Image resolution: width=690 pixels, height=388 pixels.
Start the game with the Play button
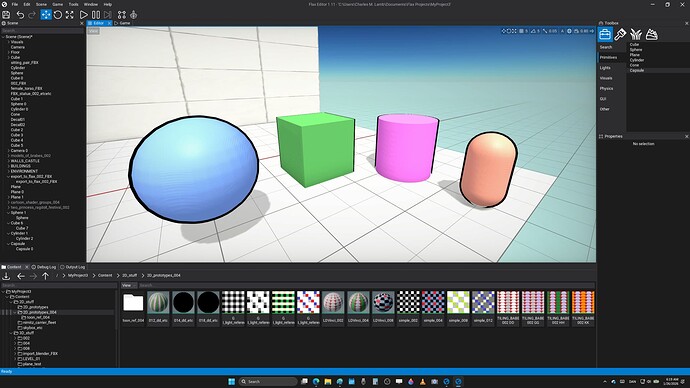point(83,15)
